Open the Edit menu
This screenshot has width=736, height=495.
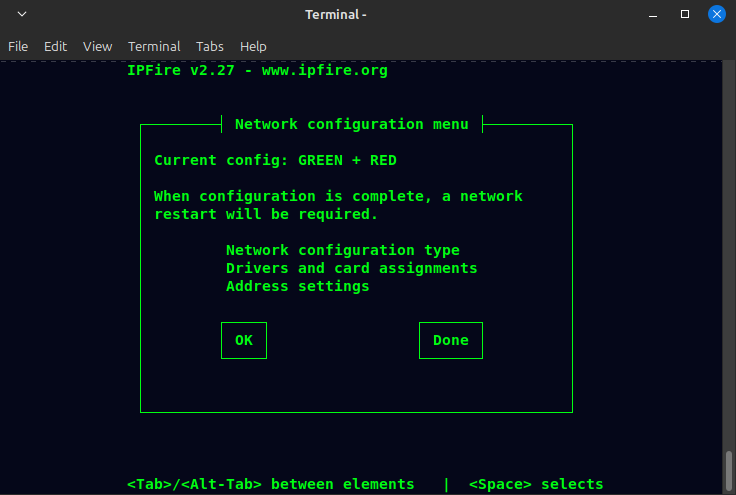coord(55,46)
